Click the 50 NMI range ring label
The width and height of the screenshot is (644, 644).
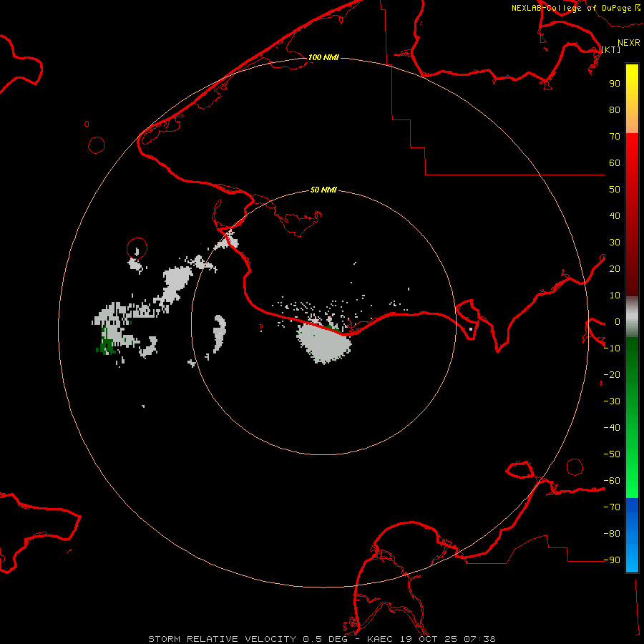323,190
